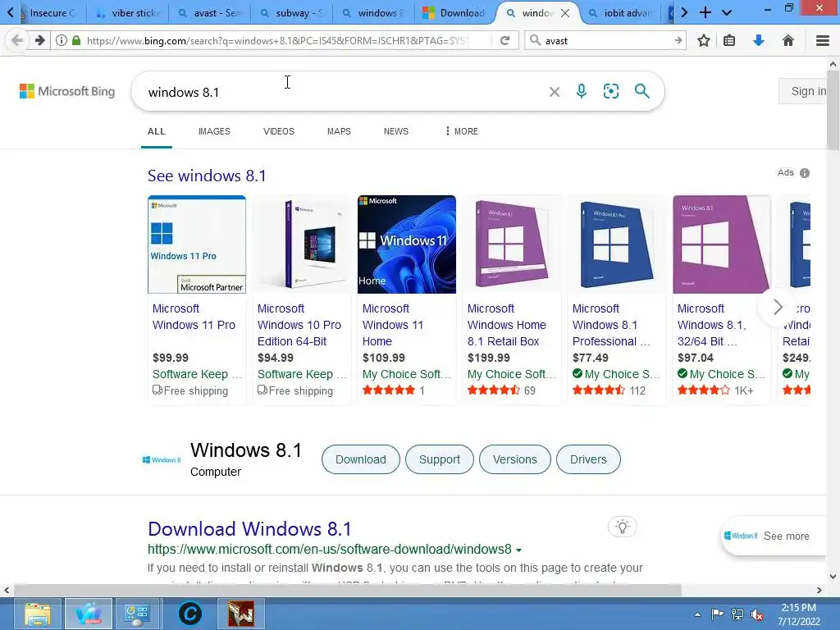This screenshot has height=630, width=840.
Task: Open File Explorer from the taskbar
Action: [x=38, y=614]
